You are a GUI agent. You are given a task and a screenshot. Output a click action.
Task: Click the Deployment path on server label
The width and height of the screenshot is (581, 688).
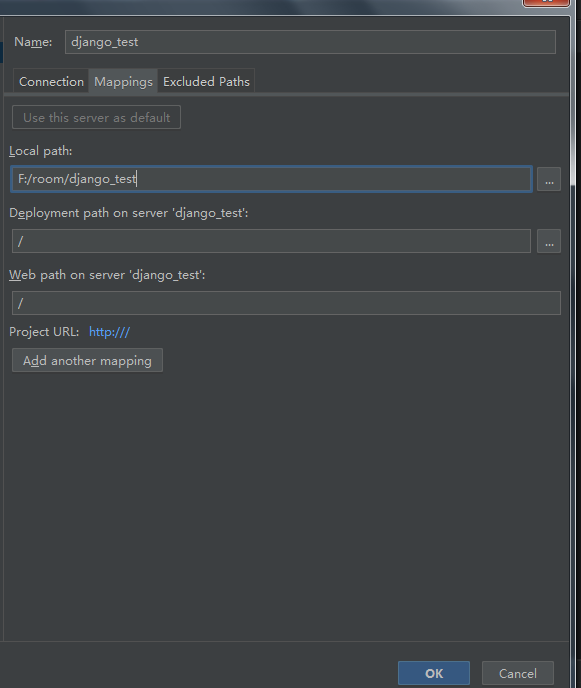[x=129, y=213]
